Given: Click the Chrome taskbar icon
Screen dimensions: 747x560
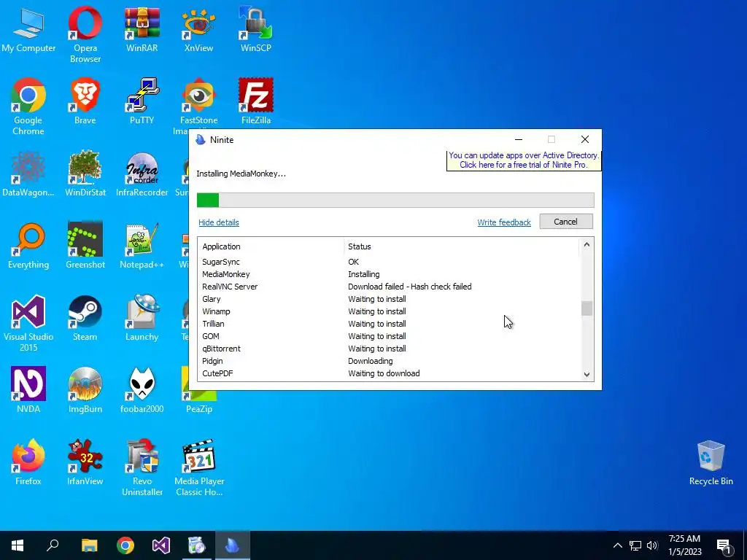Looking at the screenshot, I should (125, 545).
